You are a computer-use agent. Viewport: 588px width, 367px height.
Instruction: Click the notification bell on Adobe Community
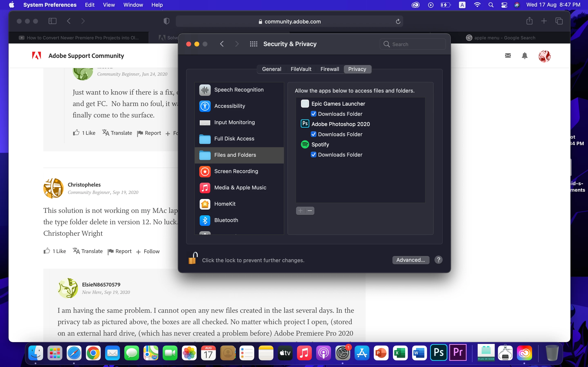(525, 56)
